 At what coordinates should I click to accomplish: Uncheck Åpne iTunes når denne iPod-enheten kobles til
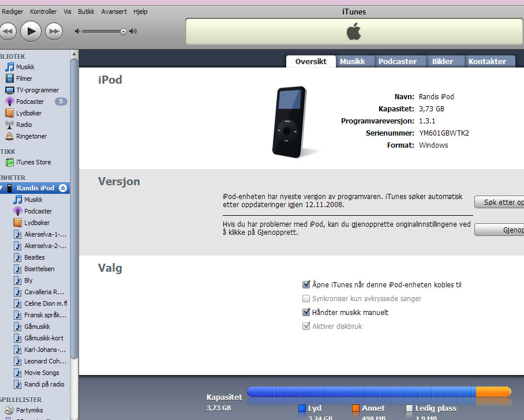pos(306,284)
